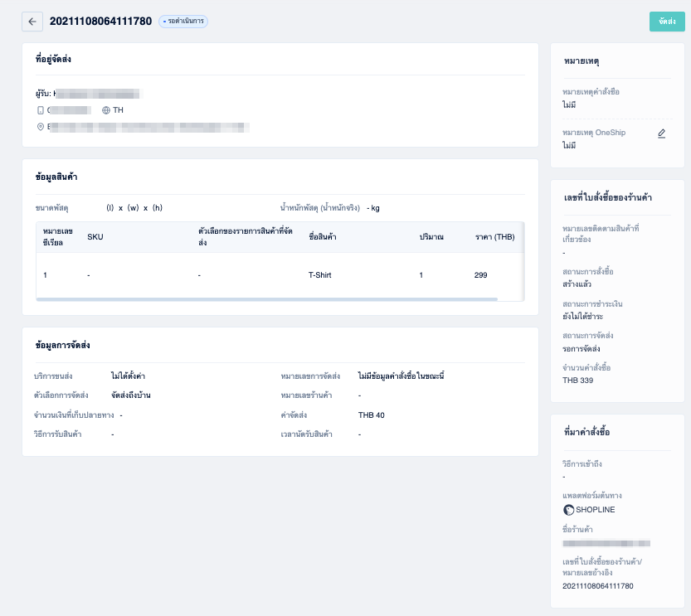Edit the OneShip note with pencil icon
Image resolution: width=691 pixels, height=616 pixels.
click(x=661, y=133)
